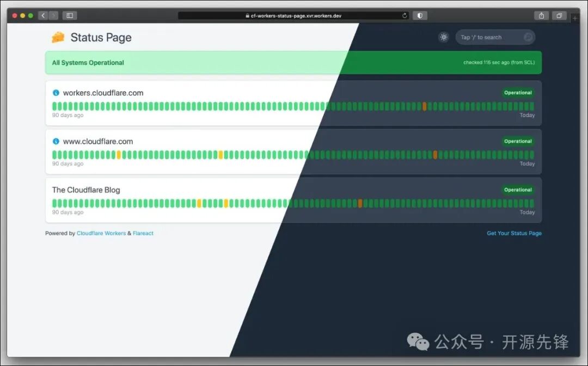
Task: Go back using Safari back arrow
Action: pos(43,15)
